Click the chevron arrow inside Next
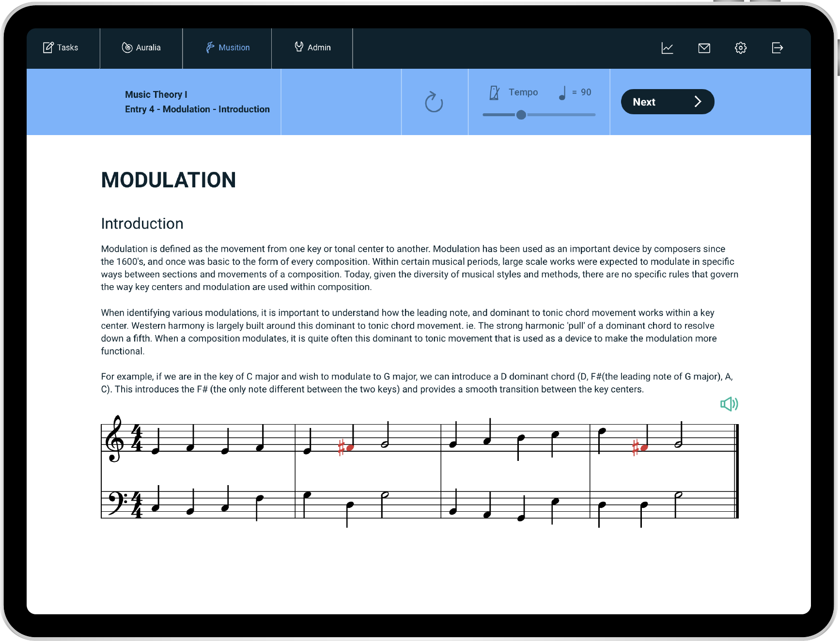The height and width of the screenshot is (641, 840). (698, 102)
